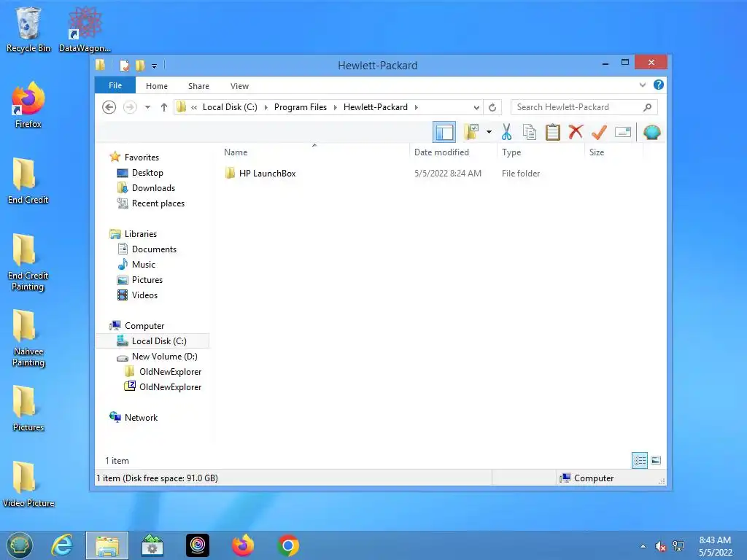
Task: Open Downloads under Favorites
Action: [x=153, y=188]
